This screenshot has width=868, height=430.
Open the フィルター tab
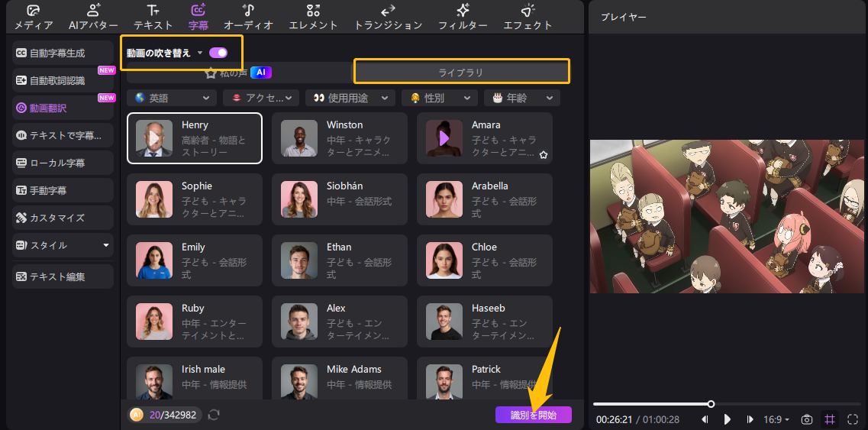pyautogui.click(x=463, y=17)
